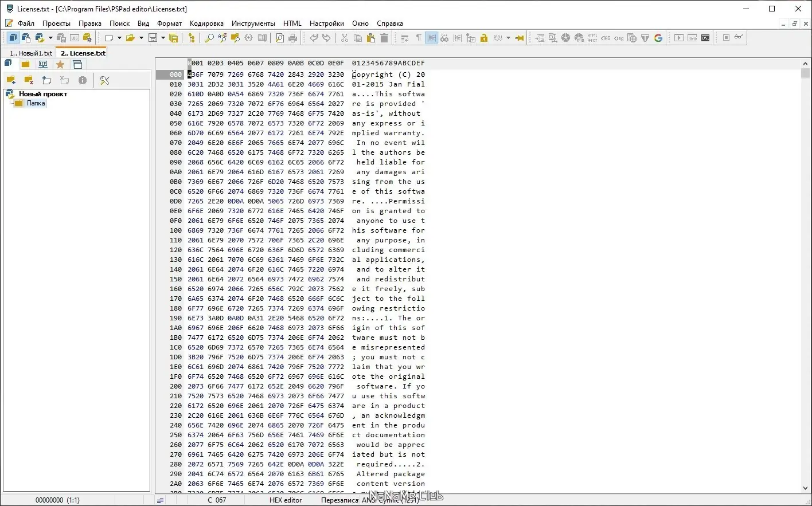
Task: Click the folder with gear icon
Action: [88, 38]
